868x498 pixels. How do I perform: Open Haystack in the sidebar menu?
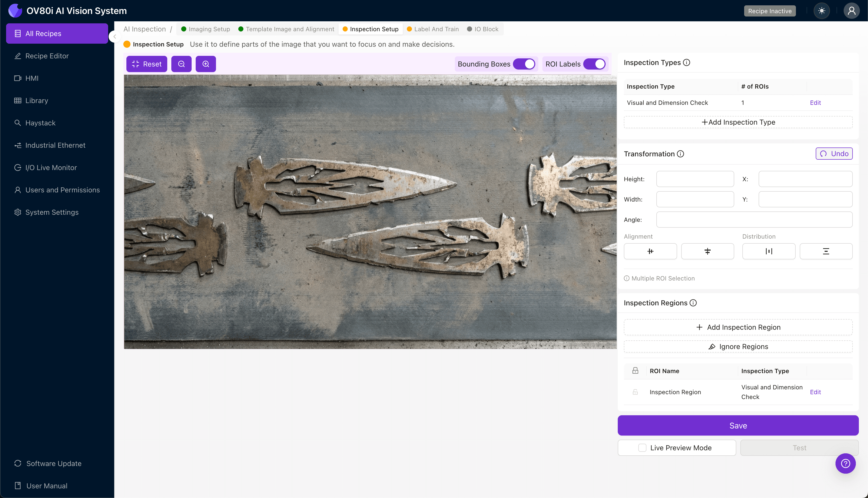tap(40, 123)
